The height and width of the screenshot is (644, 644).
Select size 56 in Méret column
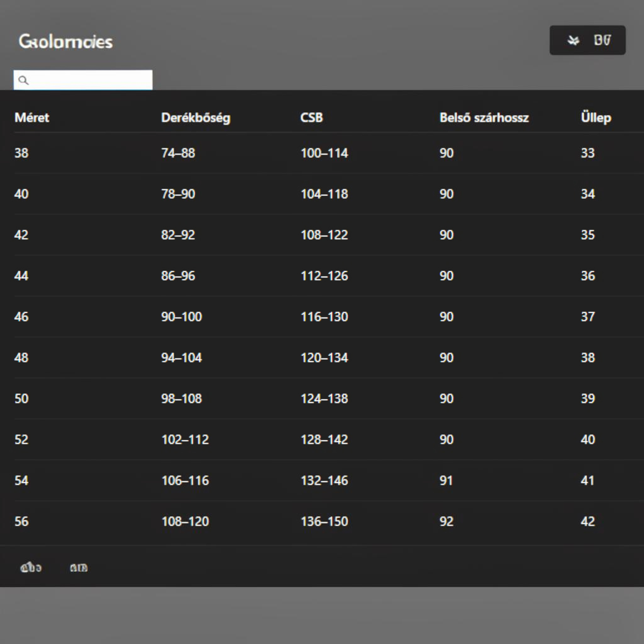21,521
